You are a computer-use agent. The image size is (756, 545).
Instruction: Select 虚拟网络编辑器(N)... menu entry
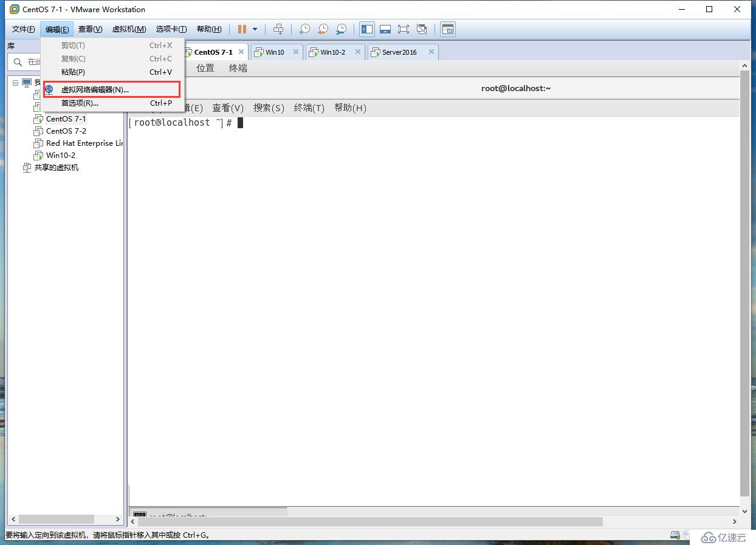(112, 89)
